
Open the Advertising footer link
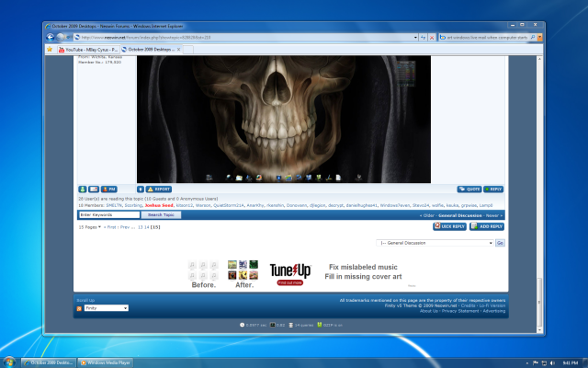tap(494, 311)
